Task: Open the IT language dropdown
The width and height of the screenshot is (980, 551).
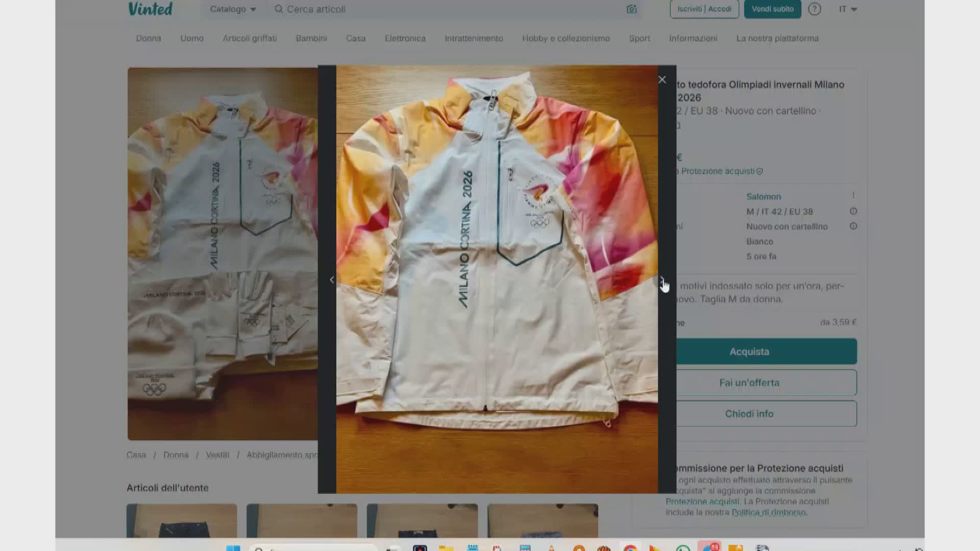Action: [848, 9]
